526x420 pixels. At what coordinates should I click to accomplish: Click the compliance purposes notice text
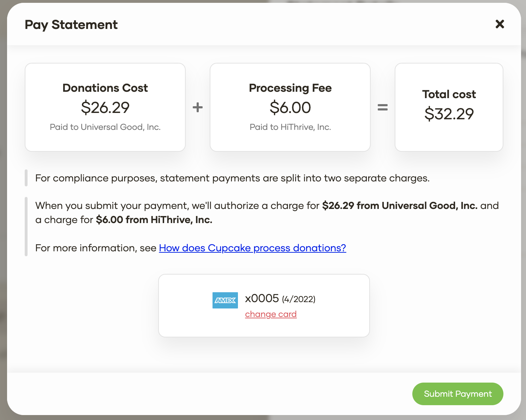pos(232,178)
